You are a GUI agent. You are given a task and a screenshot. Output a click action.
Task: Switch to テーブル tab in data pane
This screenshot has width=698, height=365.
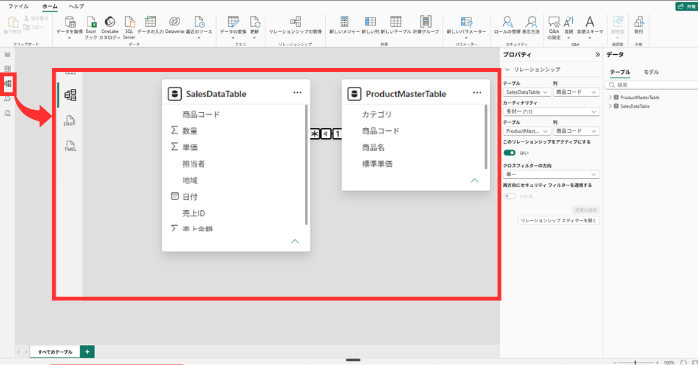pos(620,72)
